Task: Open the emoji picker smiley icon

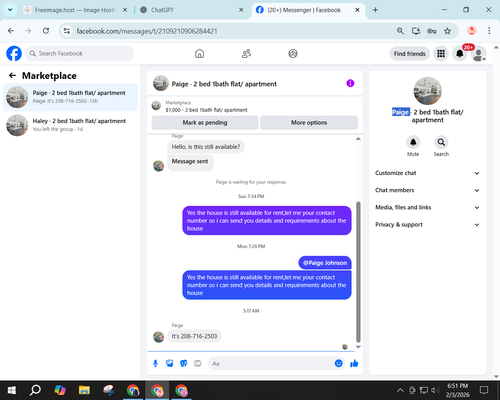Action: (x=338, y=363)
